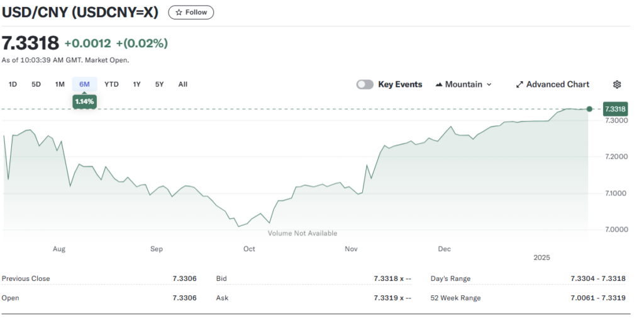Select the 1D time range

(x=13, y=84)
